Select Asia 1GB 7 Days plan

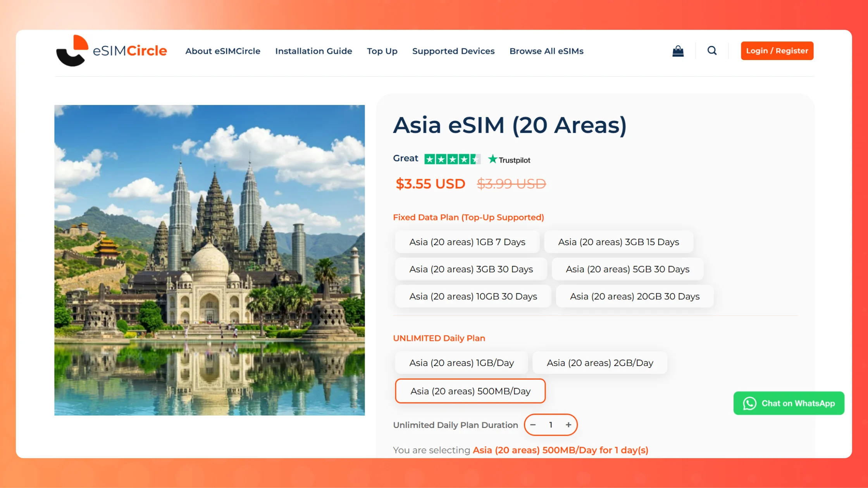pos(467,242)
